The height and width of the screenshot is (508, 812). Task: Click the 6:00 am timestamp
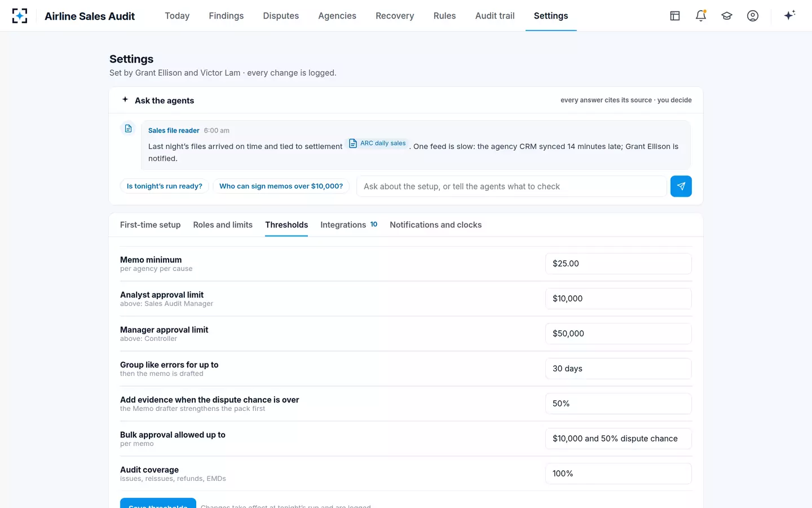point(217,130)
